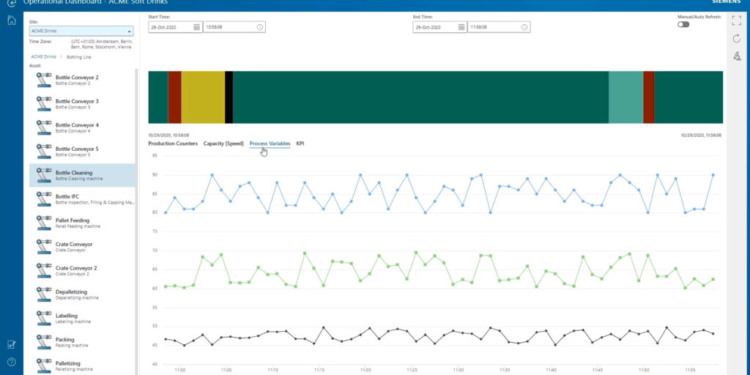
Task: Enter fullscreen with the expand icon
Action: pyautogui.click(x=737, y=20)
